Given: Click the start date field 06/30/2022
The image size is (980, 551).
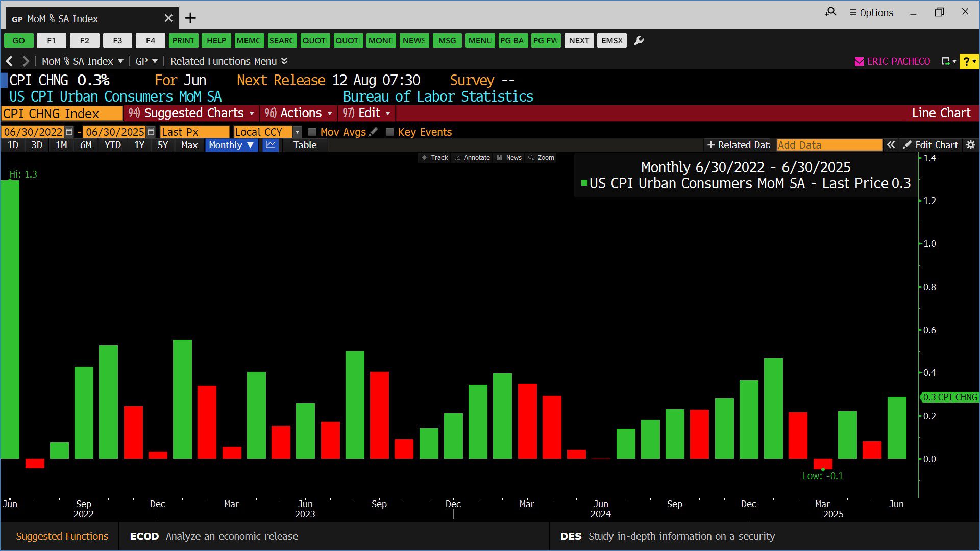Looking at the screenshot, I should [x=33, y=132].
